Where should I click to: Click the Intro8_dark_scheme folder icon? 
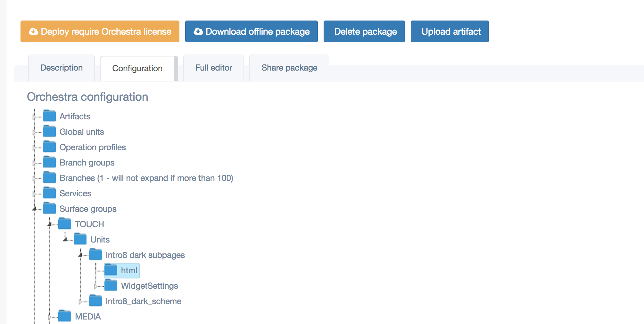pyautogui.click(x=95, y=301)
